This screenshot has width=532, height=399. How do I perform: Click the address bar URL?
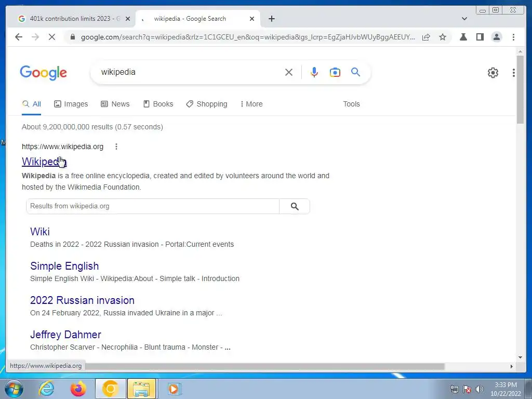248,37
